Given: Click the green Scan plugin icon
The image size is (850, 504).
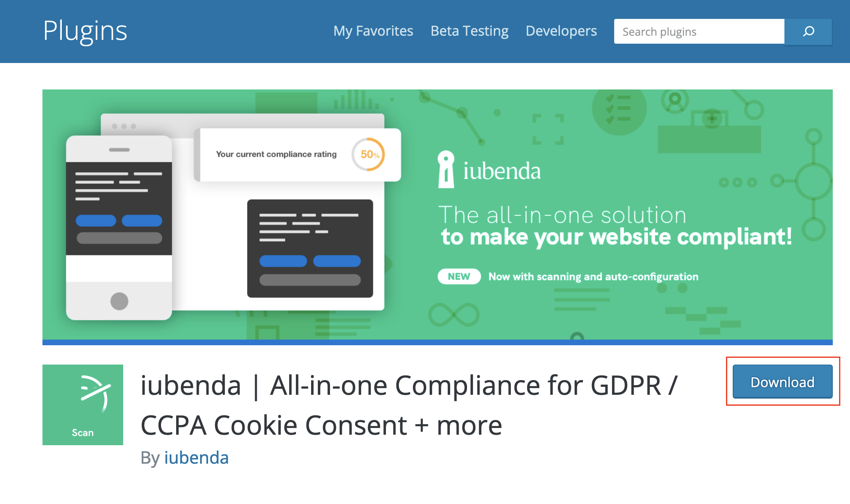Looking at the screenshot, I should coord(83,404).
